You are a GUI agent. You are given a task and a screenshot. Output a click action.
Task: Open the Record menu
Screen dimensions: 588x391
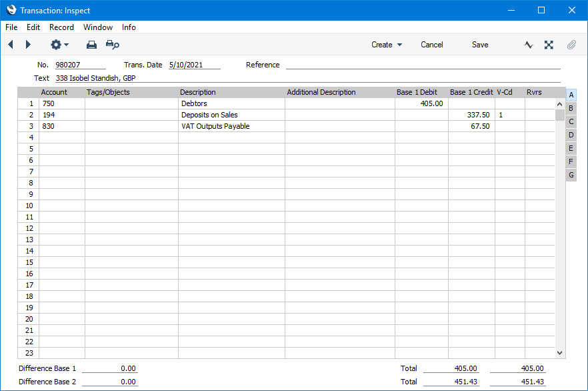61,27
